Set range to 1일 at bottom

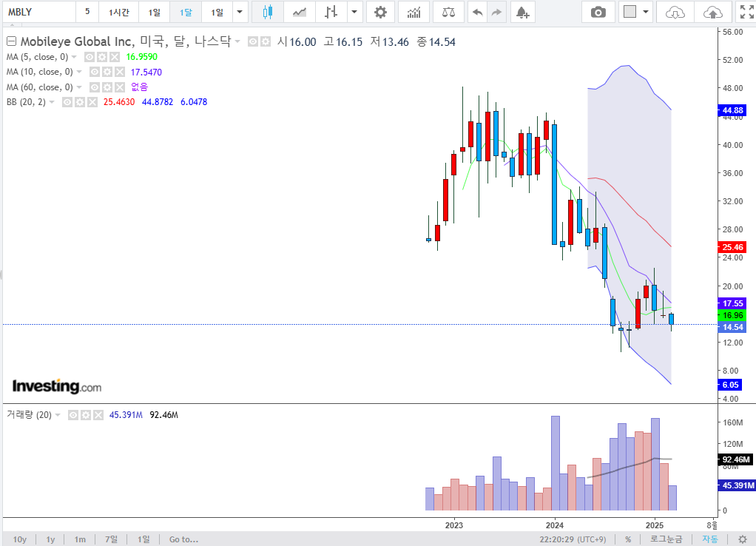coord(144,539)
